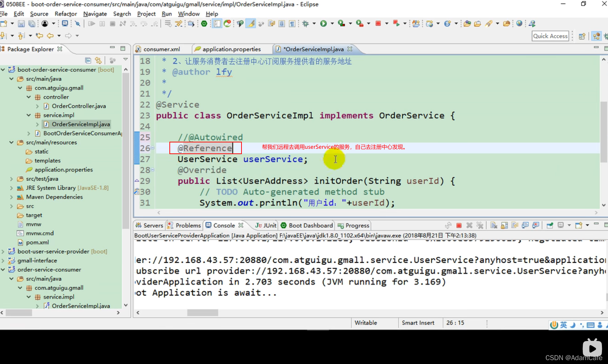The height and width of the screenshot is (364, 608).
Task: Click the green Spring Boot dashboard icon
Action: point(204,24)
